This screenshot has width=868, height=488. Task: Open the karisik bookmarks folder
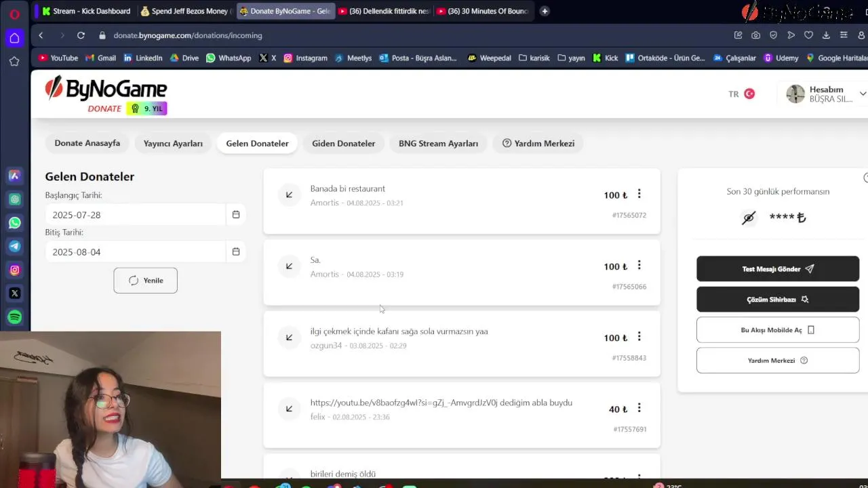534,58
